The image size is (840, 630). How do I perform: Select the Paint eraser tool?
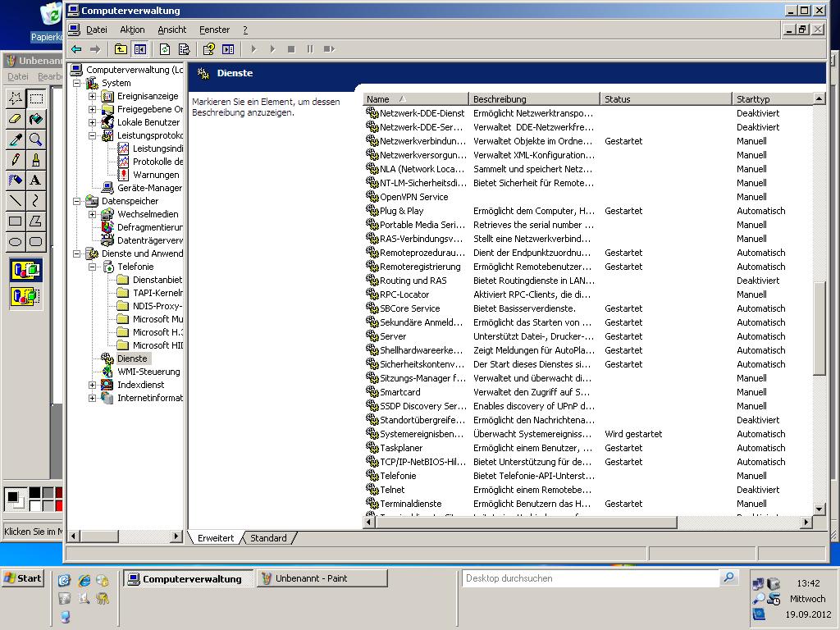tap(15, 119)
